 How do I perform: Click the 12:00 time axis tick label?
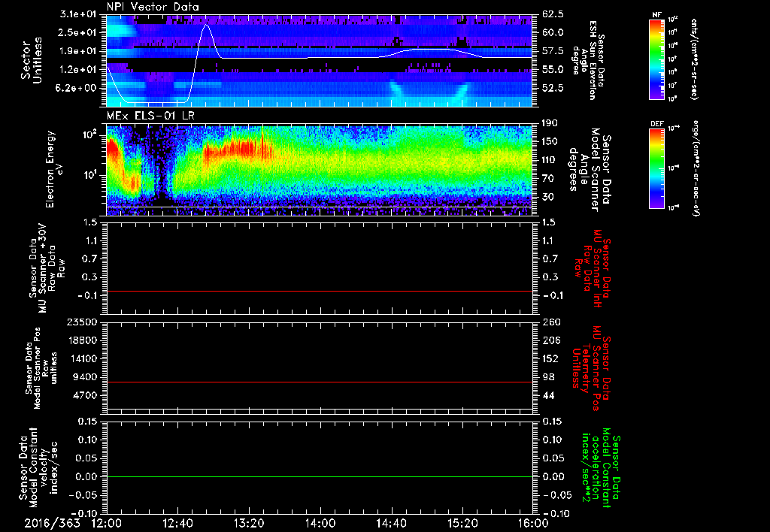[107, 523]
